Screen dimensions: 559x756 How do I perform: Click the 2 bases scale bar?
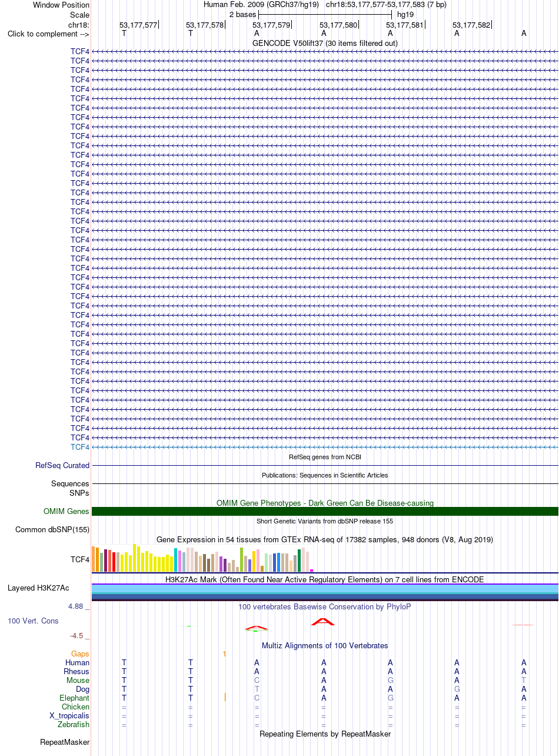[x=325, y=14]
